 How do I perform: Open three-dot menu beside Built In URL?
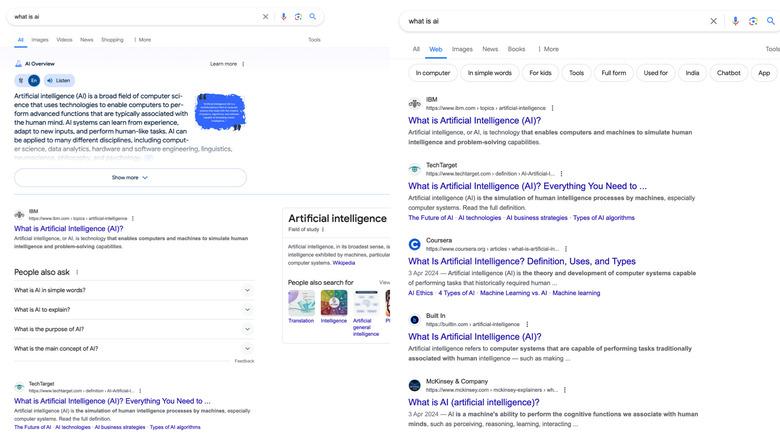point(527,324)
